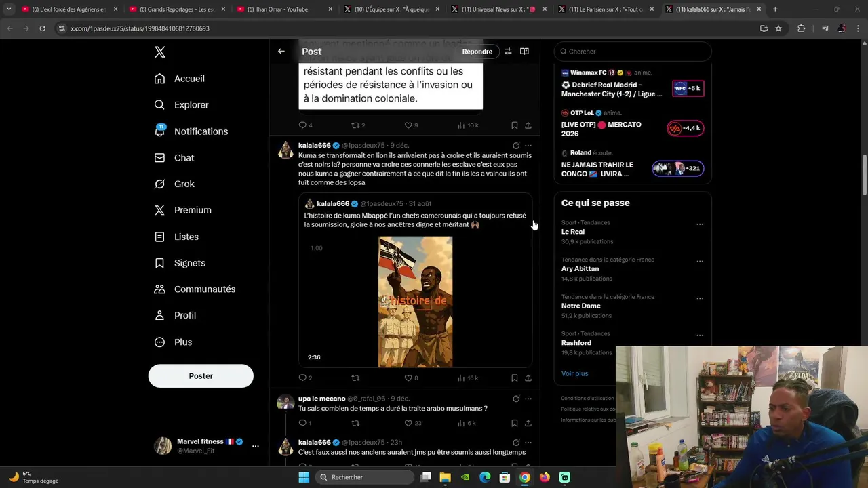Reply icon under top post with 4
Image resolution: width=868 pixels, height=488 pixels.
(302, 125)
